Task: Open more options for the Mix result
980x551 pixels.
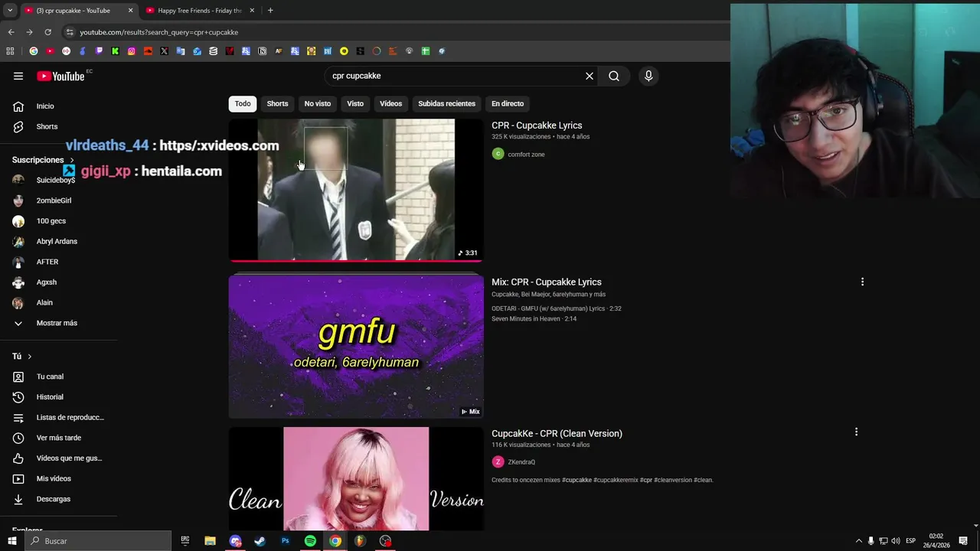Action: coord(862,282)
